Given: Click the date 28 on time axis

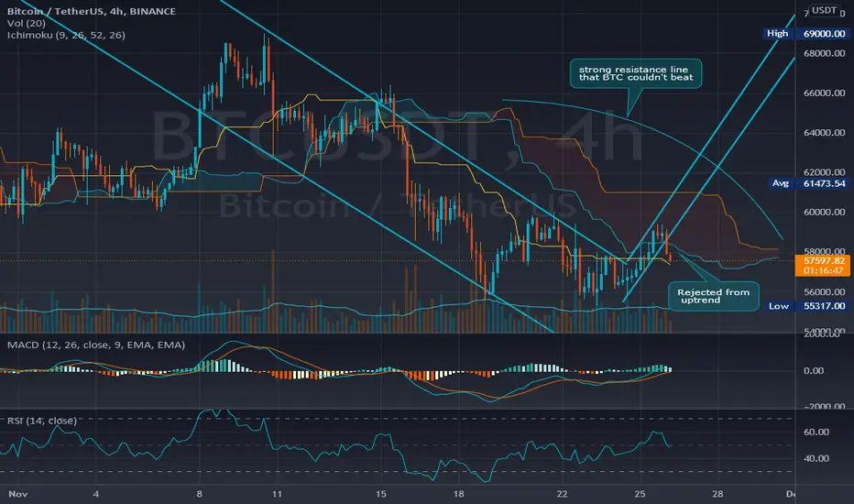Looking at the screenshot, I should [717, 494].
